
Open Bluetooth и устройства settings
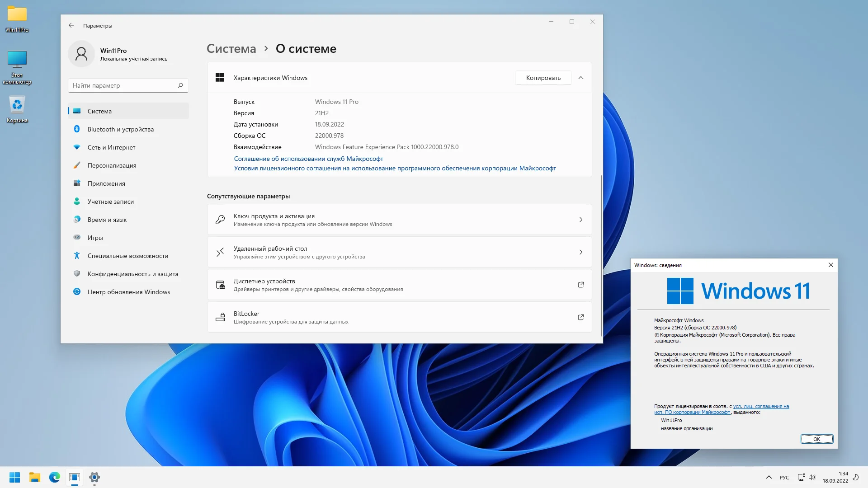(120, 129)
